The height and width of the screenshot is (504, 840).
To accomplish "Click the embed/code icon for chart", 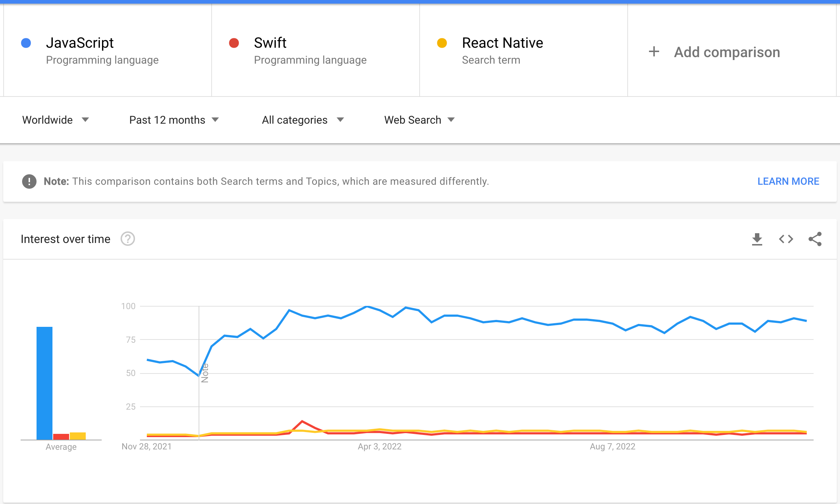I will 787,239.
